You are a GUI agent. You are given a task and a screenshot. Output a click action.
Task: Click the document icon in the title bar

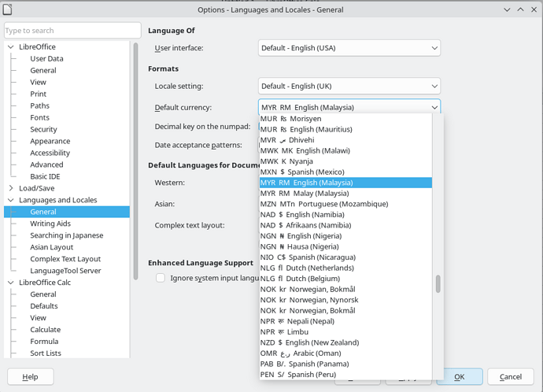click(7, 9)
